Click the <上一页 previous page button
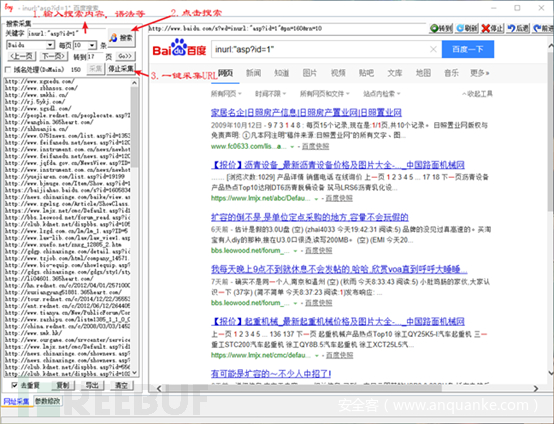Screen dimensions: 554x424 point(22,56)
